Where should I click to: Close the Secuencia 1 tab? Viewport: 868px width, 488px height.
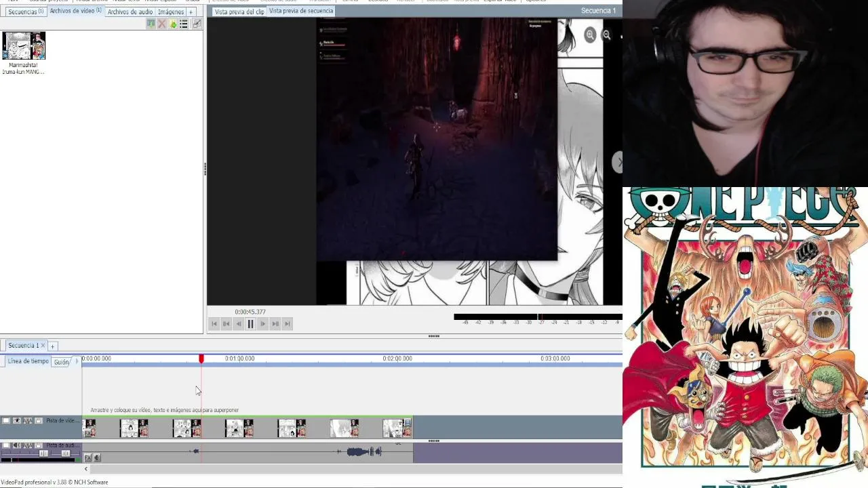coord(43,346)
